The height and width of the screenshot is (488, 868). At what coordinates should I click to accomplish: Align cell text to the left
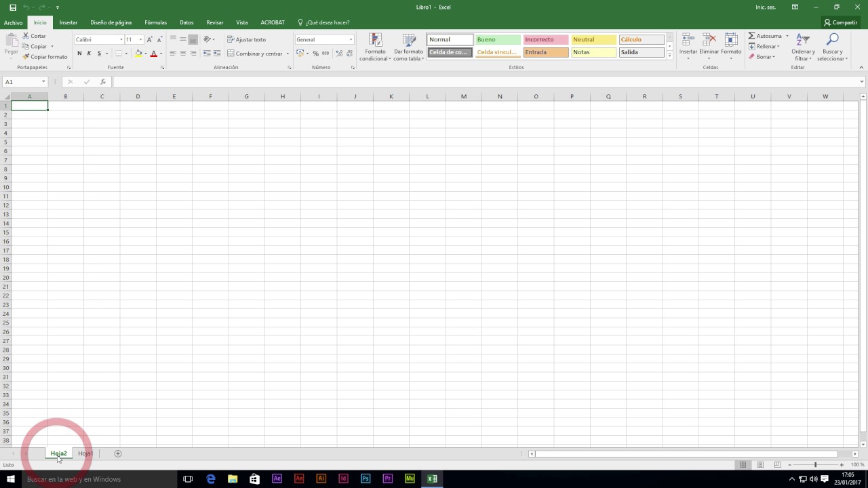pyautogui.click(x=173, y=54)
